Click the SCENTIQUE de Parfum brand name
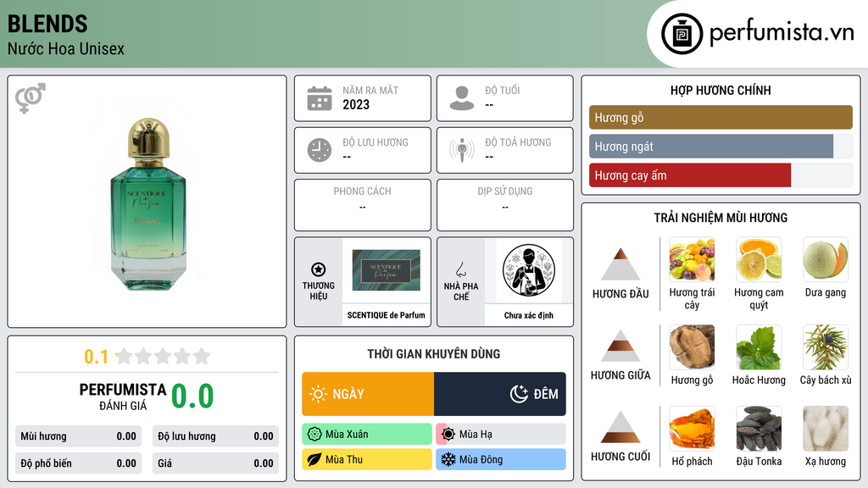The width and height of the screenshot is (868, 488). [387, 315]
